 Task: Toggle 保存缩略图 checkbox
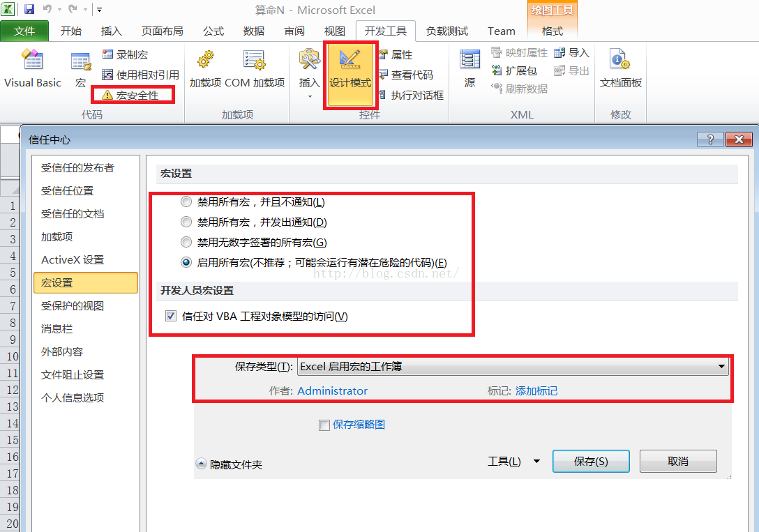324,425
